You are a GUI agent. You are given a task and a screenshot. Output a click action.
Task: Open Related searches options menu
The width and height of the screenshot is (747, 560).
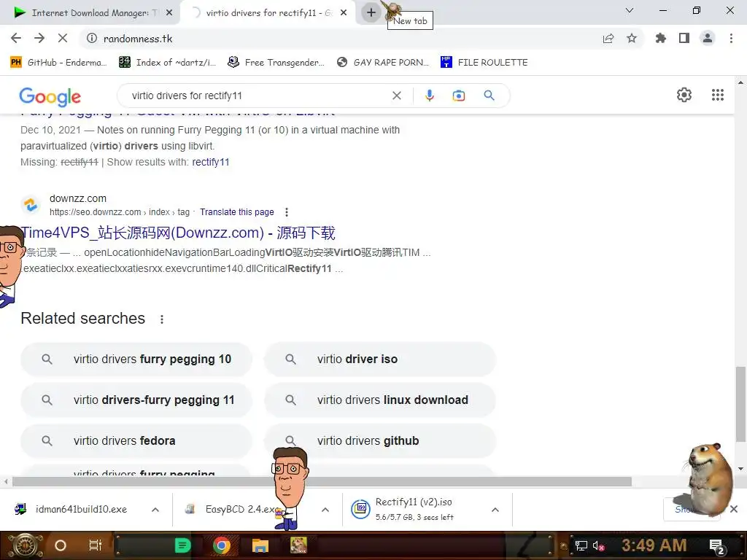tap(162, 319)
